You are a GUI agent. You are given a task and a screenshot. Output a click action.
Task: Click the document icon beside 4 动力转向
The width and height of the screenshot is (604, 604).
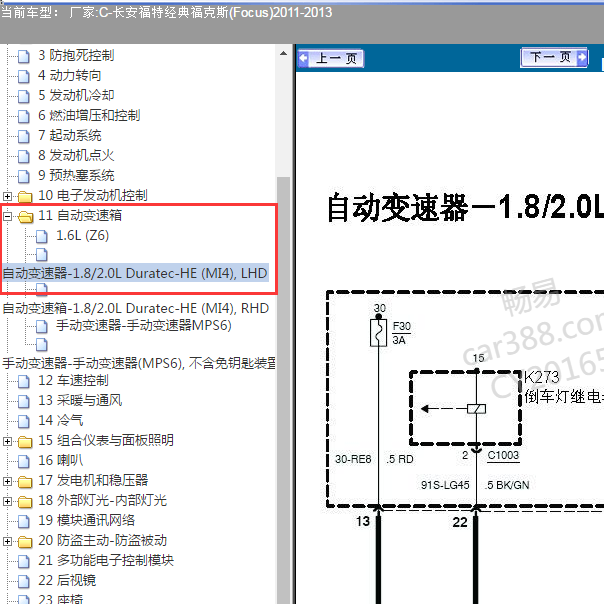[x=24, y=76]
